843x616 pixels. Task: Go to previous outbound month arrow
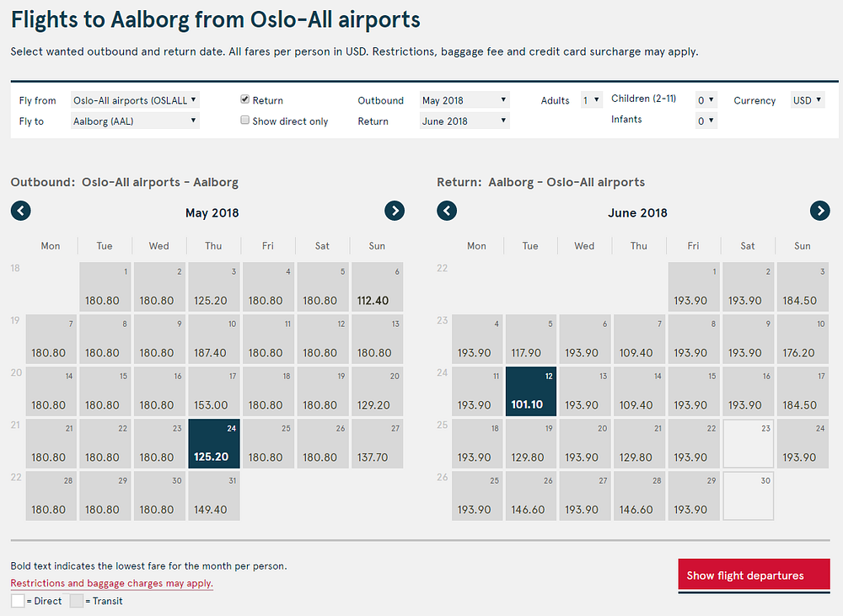coord(20,211)
